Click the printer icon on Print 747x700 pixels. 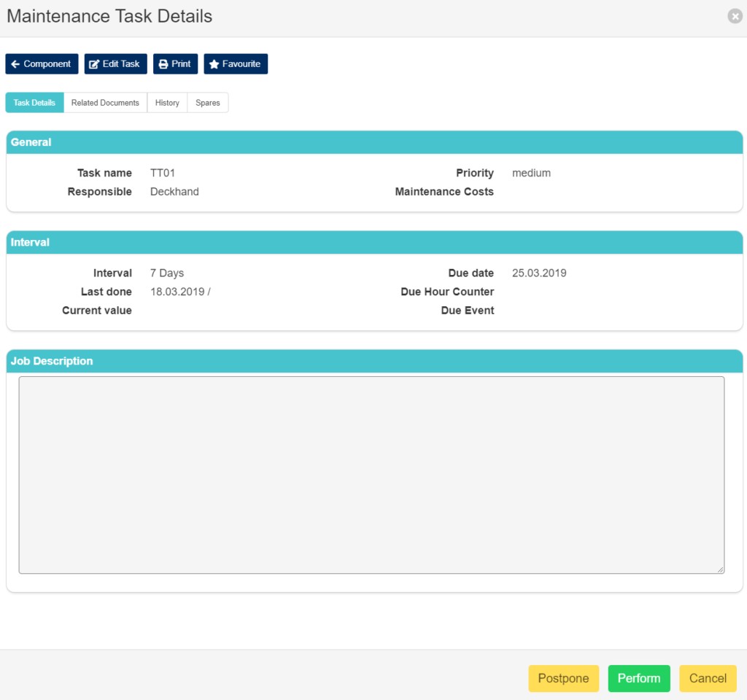click(163, 64)
